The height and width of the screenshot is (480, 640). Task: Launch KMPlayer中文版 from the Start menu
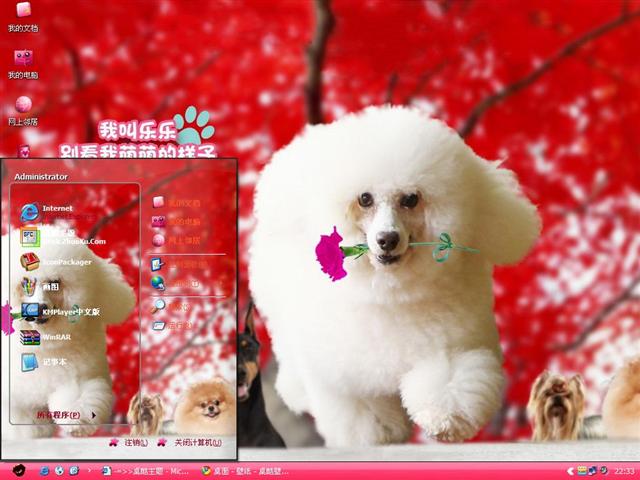[x=60, y=312]
